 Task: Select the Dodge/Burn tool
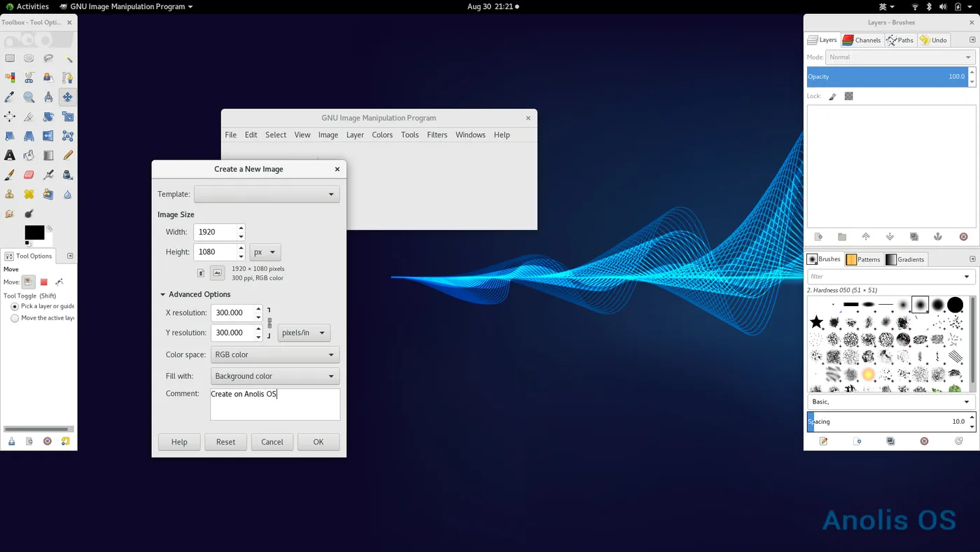pyautogui.click(x=29, y=214)
